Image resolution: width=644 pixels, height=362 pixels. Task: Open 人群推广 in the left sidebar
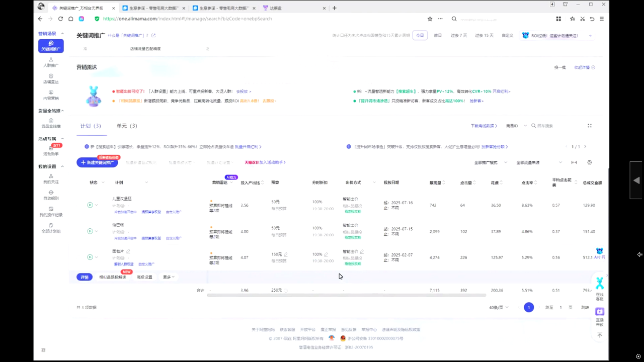[x=50, y=62]
